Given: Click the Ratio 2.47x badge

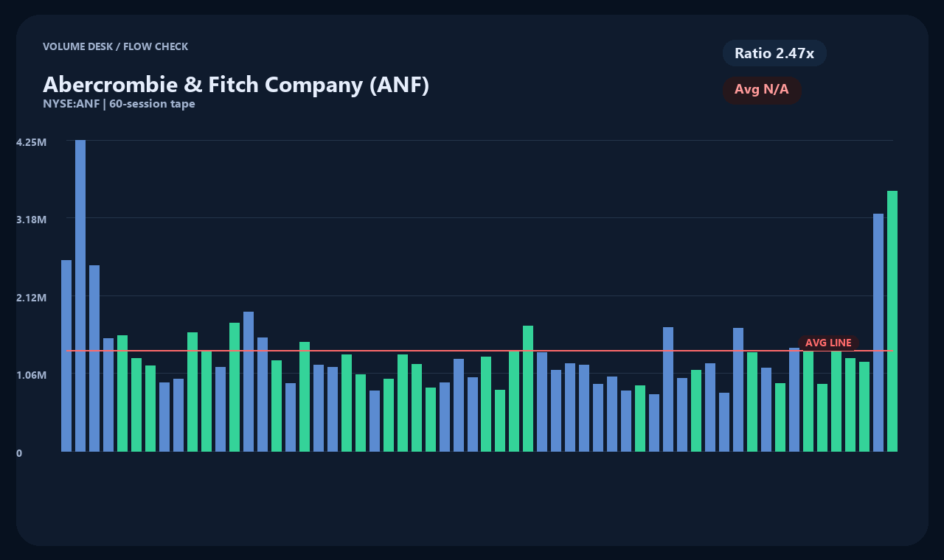Looking at the screenshot, I should [x=774, y=53].
